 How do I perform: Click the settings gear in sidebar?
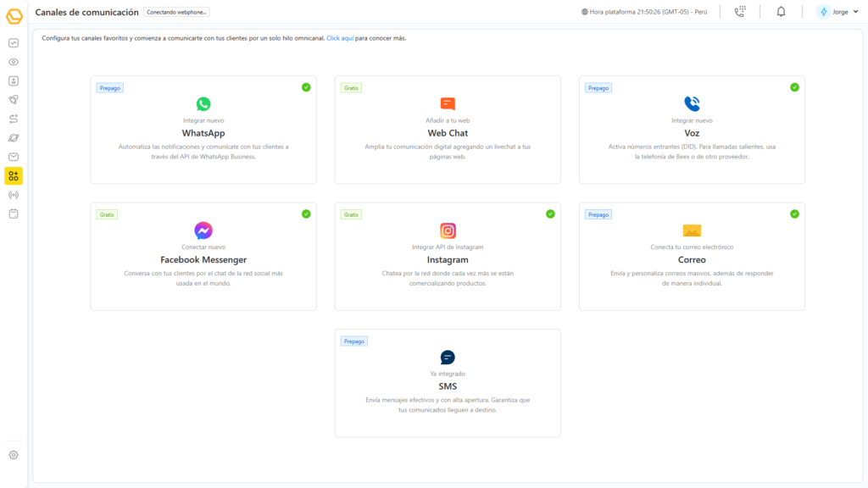point(14,455)
